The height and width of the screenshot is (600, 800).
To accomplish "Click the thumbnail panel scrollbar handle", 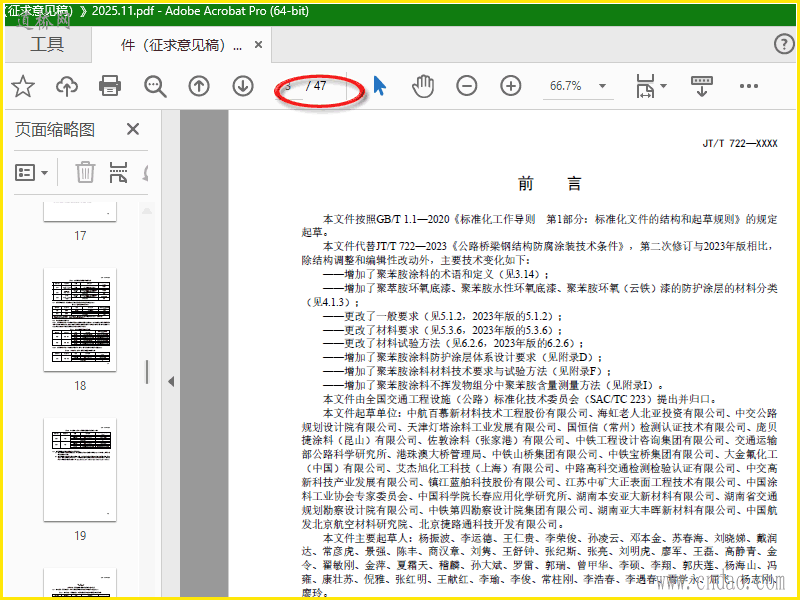I will tap(147, 371).
